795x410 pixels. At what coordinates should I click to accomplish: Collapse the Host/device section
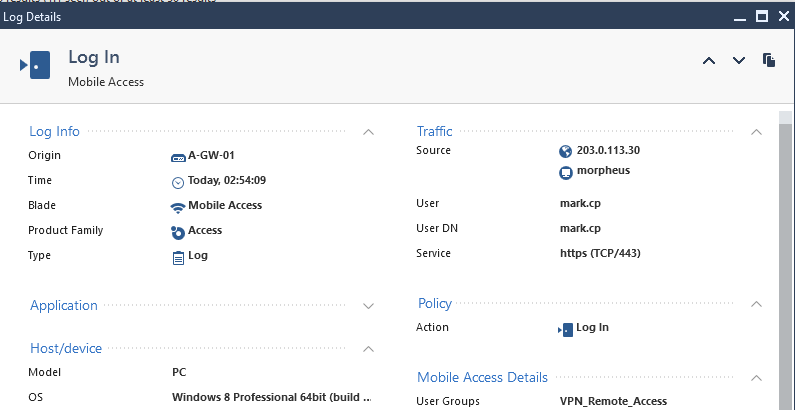click(368, 349)
